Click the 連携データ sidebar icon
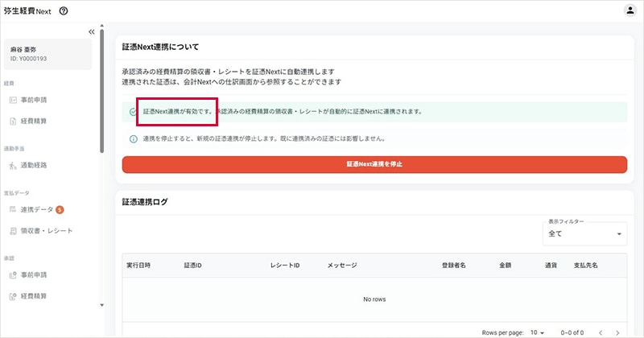 (x=13, y=209)
